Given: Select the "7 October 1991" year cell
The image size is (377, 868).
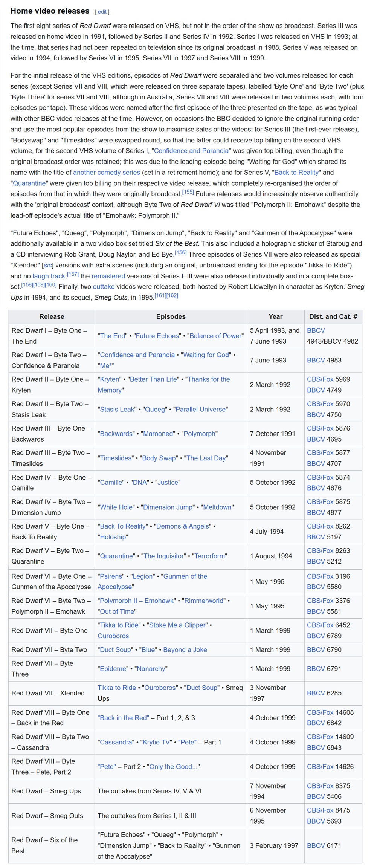Looking at the screenshot, I should coord(275,434).
